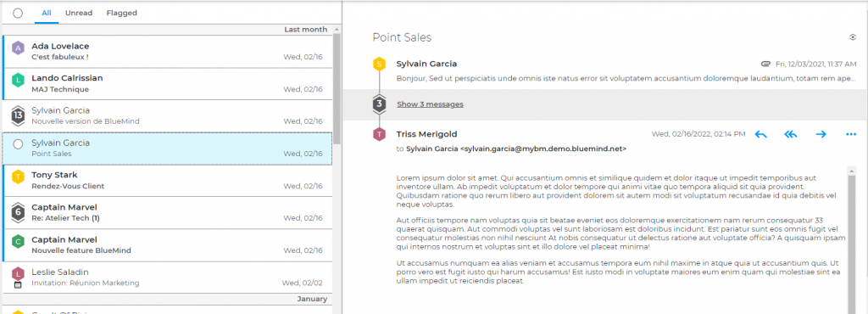Open the C'est fabuleux ! message
Viewport: 868px width, 314px height.
(x=167, y=52)
